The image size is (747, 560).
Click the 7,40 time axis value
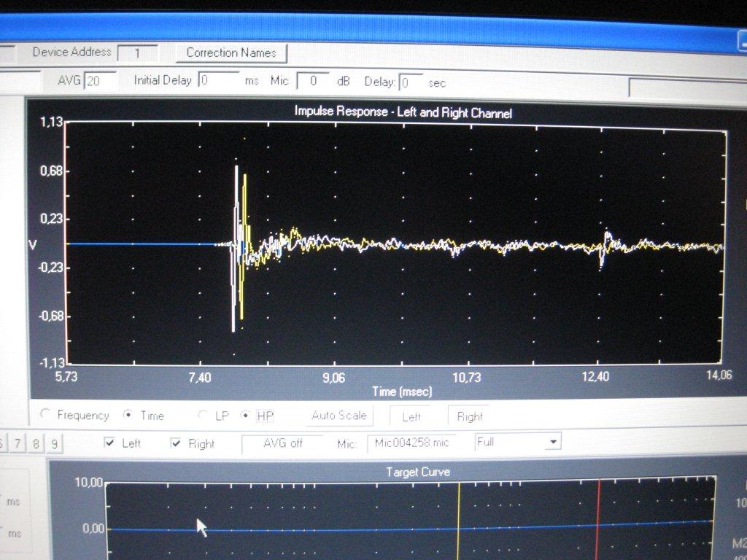click(x=200, y=378)
